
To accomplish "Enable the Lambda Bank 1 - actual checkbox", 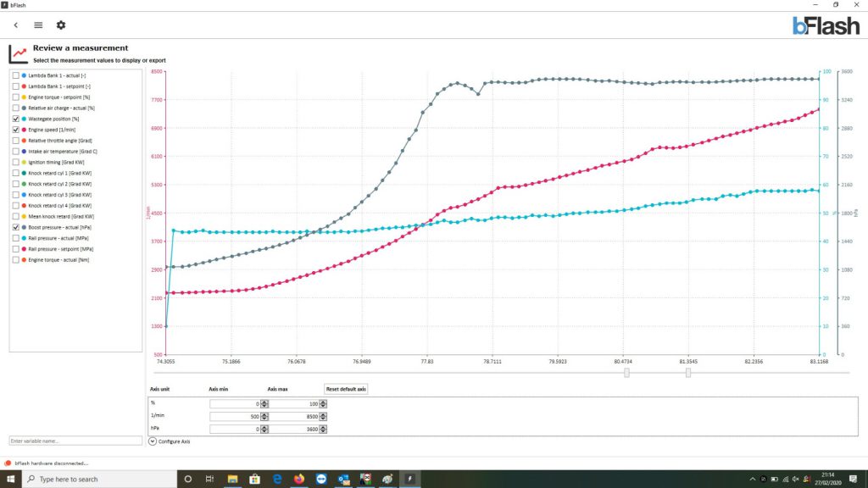I will (x=15, y=75).
